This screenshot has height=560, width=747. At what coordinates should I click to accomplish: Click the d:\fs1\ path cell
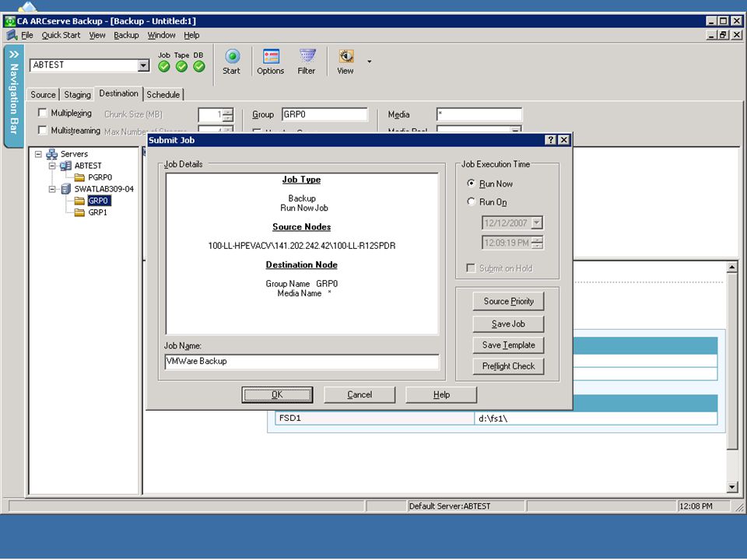point(595,418)
